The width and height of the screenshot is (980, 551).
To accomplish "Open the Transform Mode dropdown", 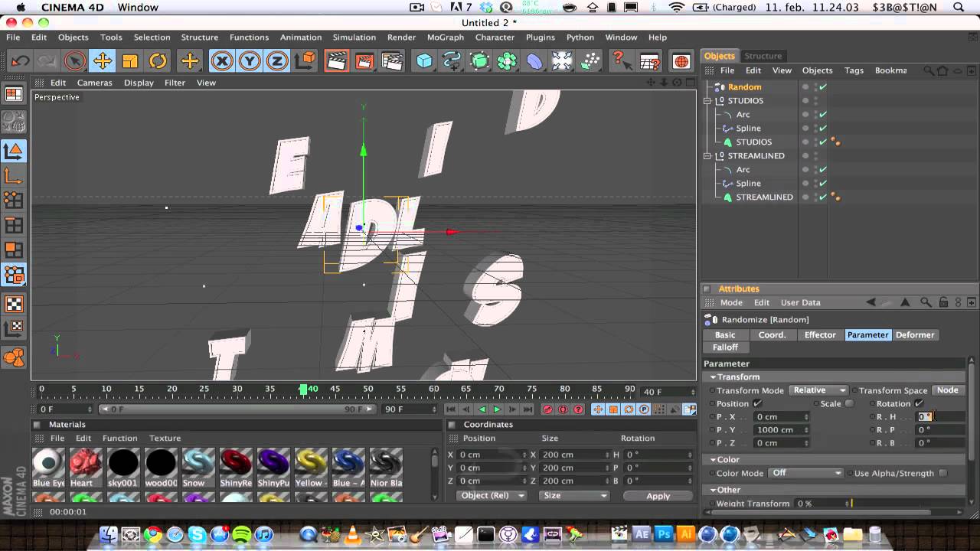I will [x=818, y=390].
